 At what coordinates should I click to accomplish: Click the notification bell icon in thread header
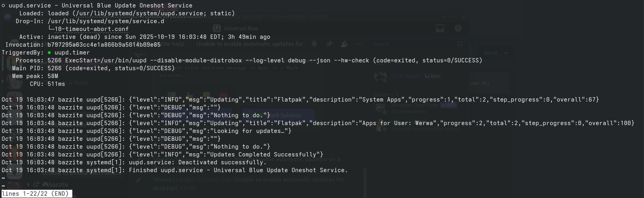(x=314, y=44)
